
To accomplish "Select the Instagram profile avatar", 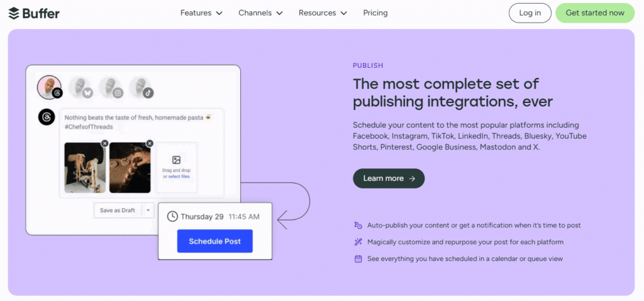I will [x=110, y=87].
